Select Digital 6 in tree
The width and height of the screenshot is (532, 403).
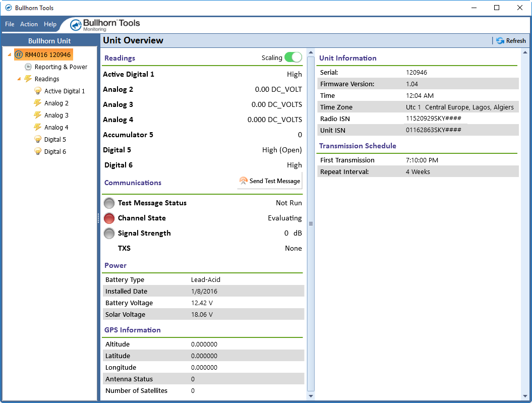click(55, 152)
